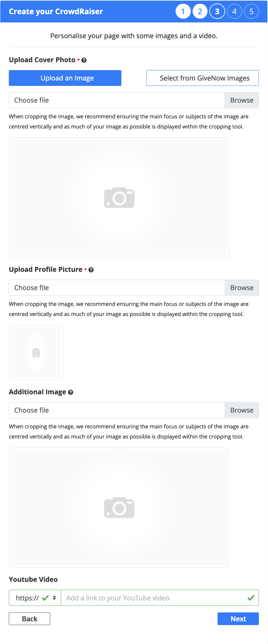
Task: Click the help icon beside Upload Profile Picture
Action: pos(91,270)
